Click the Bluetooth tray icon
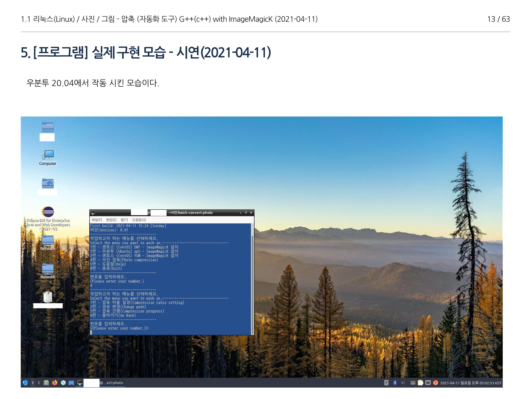The height and width of the screenshot is (399, 532). [395, 383]
